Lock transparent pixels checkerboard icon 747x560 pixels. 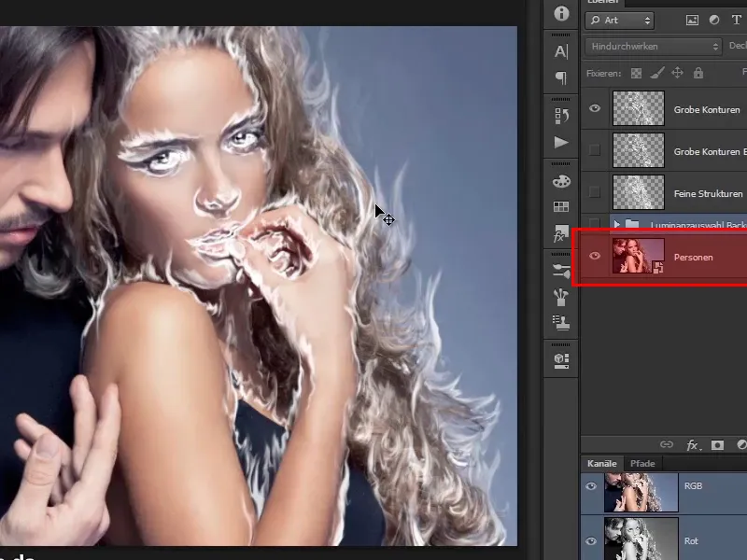click(x=636, y=74)
